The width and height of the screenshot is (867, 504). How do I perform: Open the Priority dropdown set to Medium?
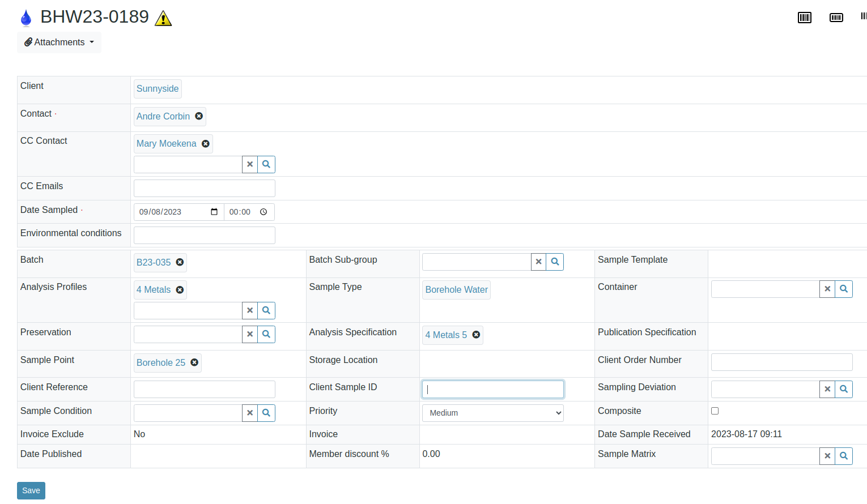click(492, 413)
